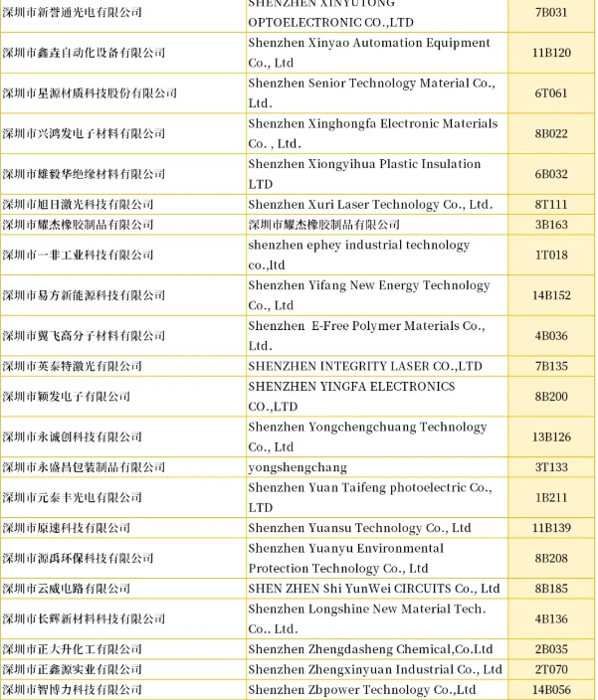
Task: Select booth number 13B126
Action: pos(551,437)
